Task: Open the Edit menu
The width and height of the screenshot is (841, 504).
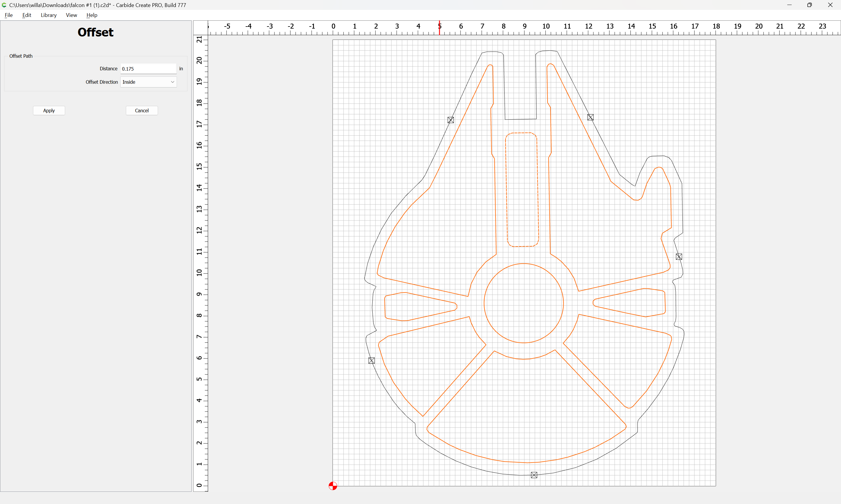Action: click(27, 15)
